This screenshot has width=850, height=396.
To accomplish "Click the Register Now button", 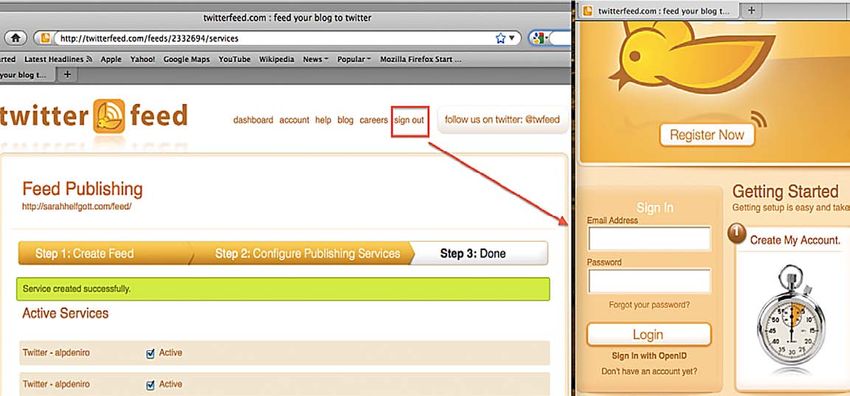I will point(707,135).
